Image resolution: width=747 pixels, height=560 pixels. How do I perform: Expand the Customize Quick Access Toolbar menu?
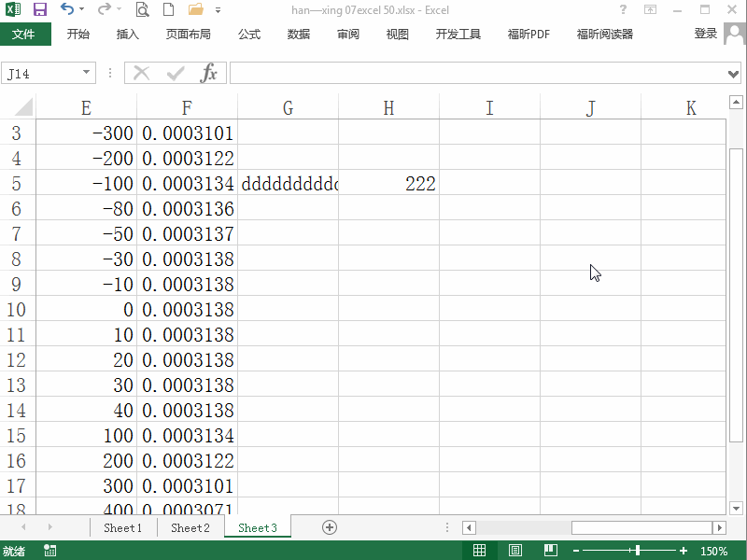pos(218,9)
